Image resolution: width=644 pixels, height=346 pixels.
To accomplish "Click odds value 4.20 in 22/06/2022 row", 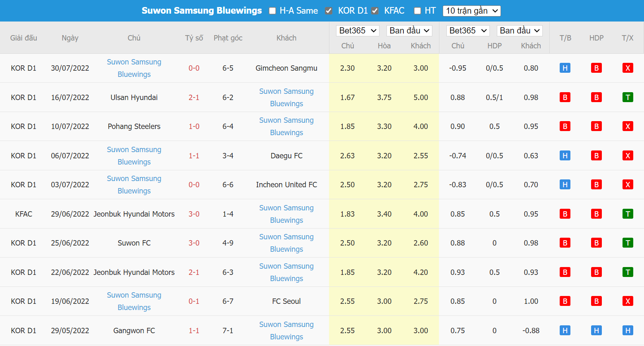I will pos(421,272).
